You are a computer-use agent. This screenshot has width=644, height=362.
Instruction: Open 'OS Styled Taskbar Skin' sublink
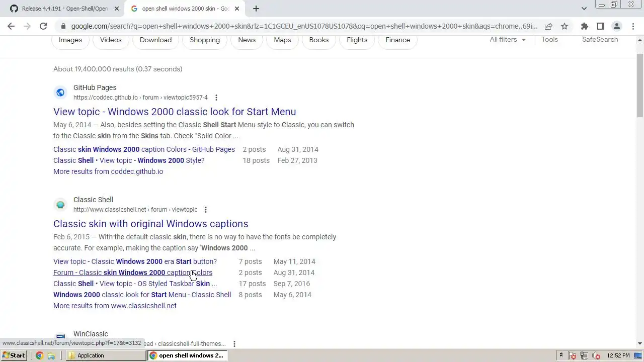pyautogui.click(x=135, y=284)
